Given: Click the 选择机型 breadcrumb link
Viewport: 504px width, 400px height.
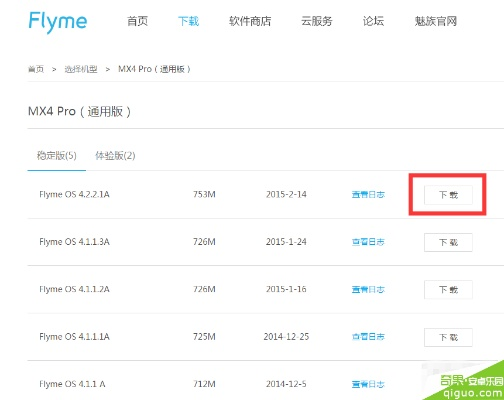Looking at the screenshot, I should point(81,69).
